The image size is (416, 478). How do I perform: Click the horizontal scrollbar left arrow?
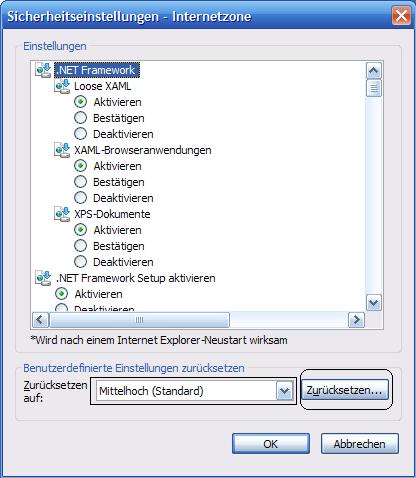(40, 320)
